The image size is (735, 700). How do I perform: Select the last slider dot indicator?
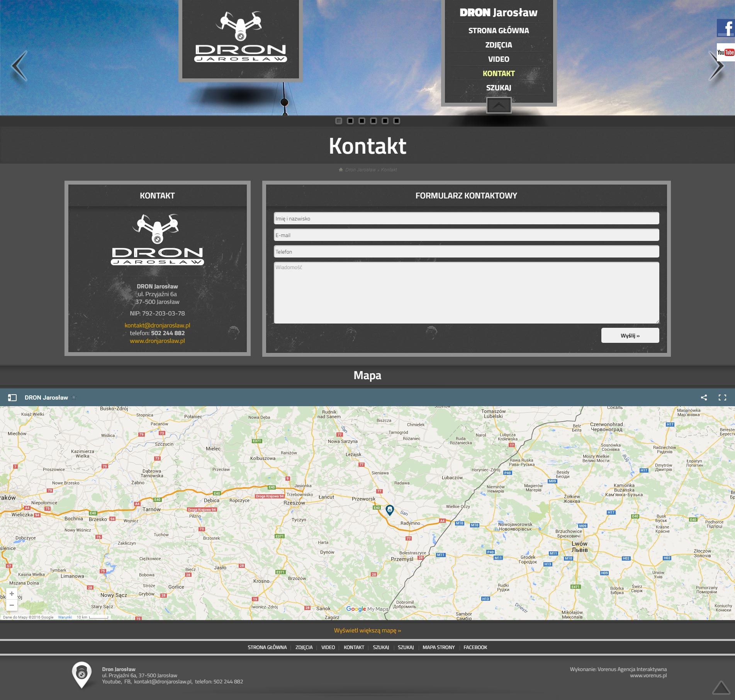(397, 121)
